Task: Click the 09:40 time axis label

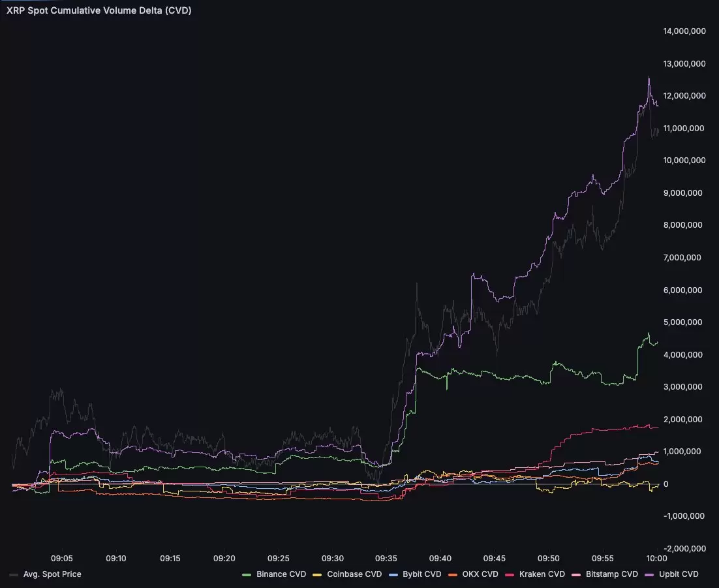Action: tap(440, 559)
